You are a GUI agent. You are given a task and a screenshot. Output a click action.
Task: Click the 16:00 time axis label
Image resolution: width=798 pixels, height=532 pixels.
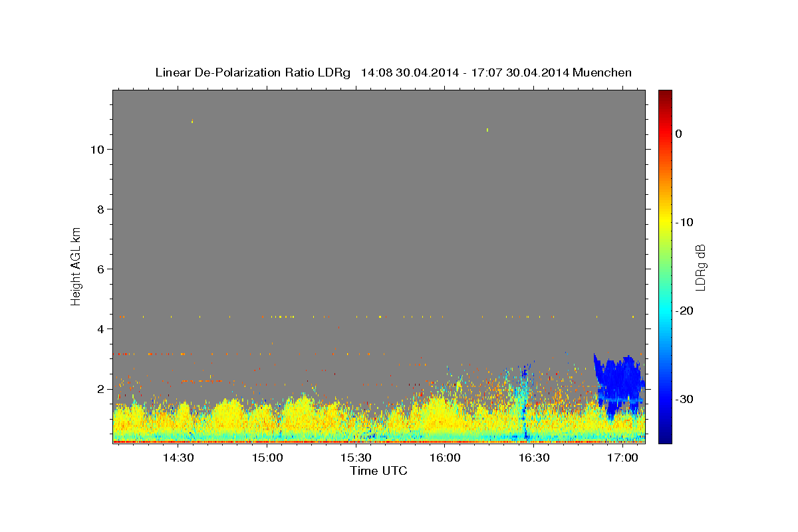(445, 458)
